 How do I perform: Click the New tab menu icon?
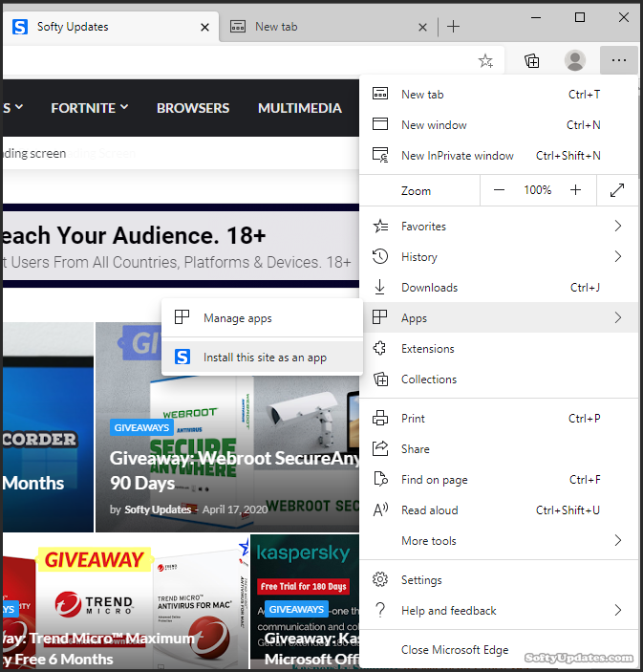(380, 94)
